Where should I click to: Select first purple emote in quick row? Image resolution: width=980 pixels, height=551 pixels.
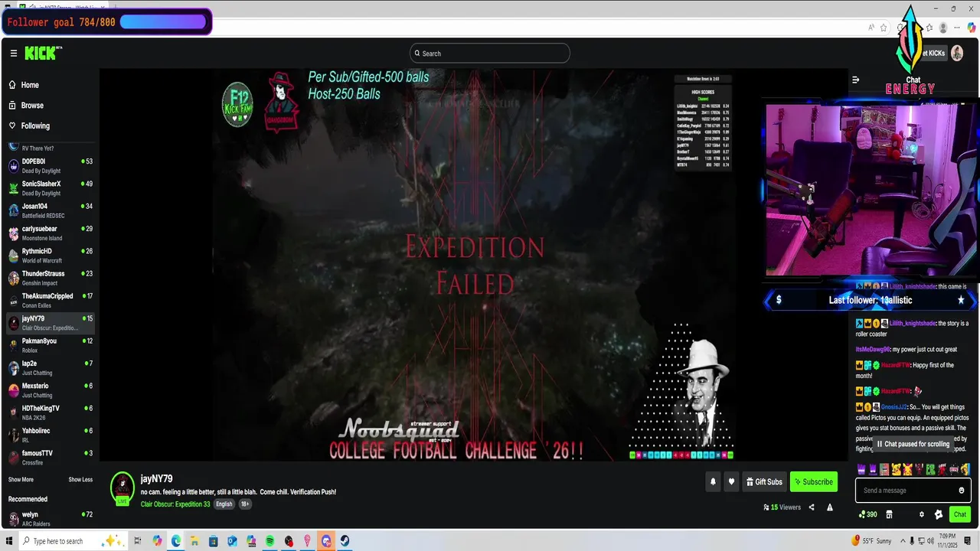(861, 469)
